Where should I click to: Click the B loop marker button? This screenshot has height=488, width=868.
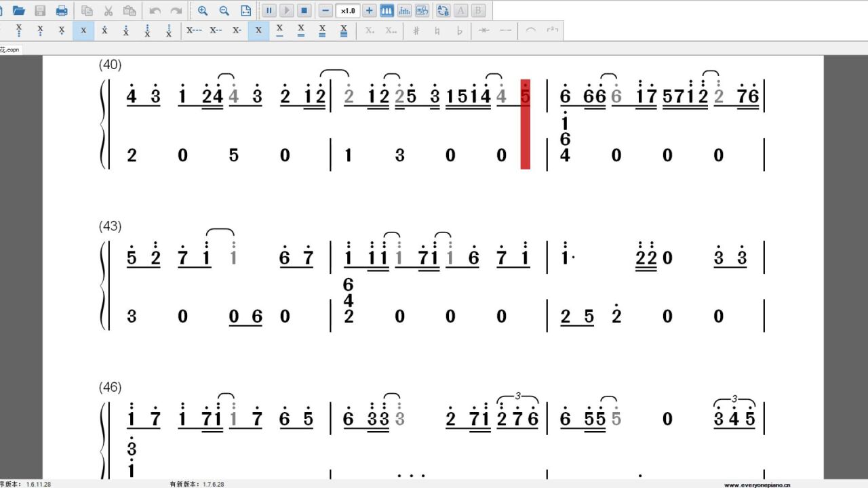tap(479, 10)
